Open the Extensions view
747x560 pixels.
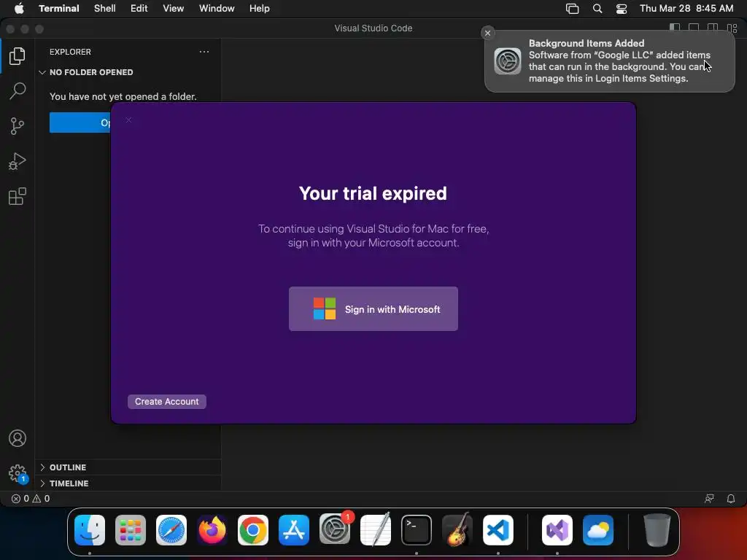tap(18, 196)
